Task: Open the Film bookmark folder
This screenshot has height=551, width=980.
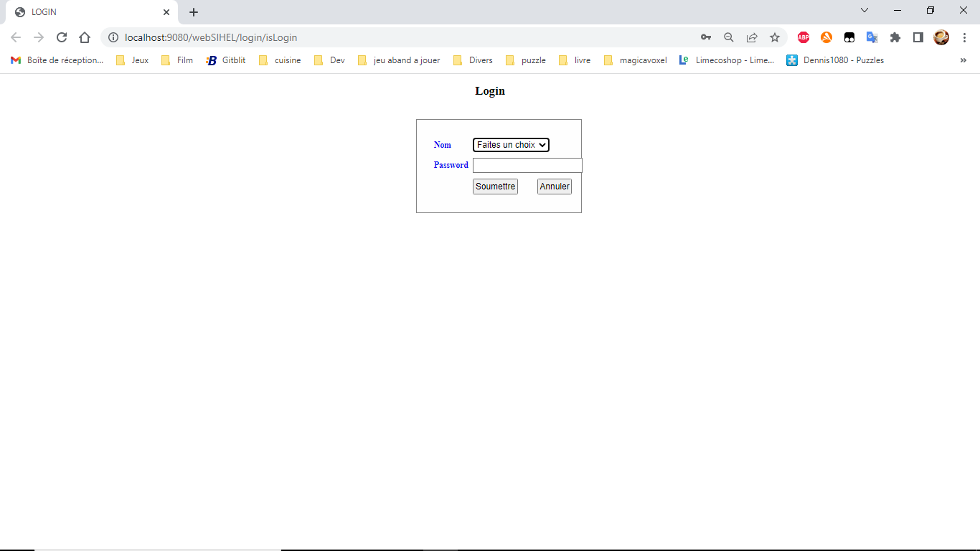Action: coord(177,60)
